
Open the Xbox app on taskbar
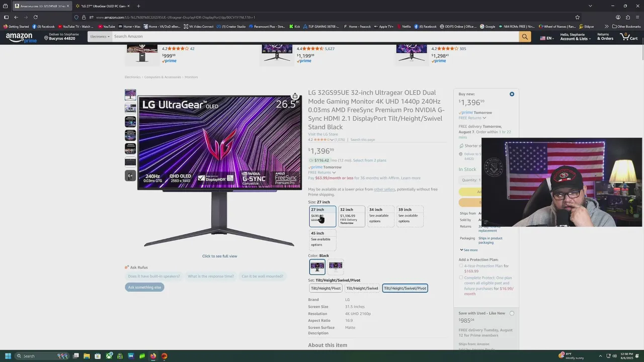109,356
